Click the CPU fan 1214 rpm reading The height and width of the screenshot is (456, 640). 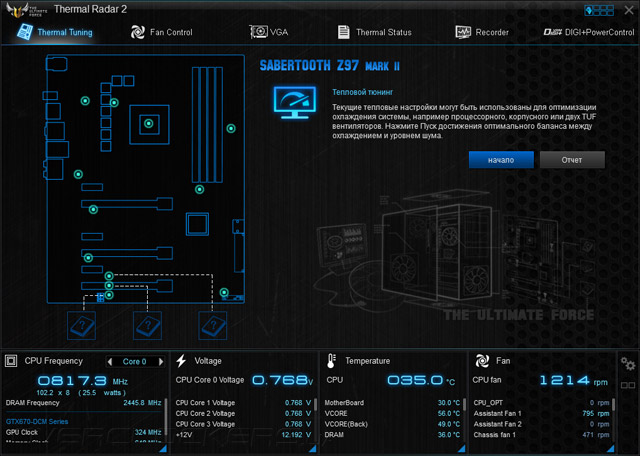pos(573,381)
